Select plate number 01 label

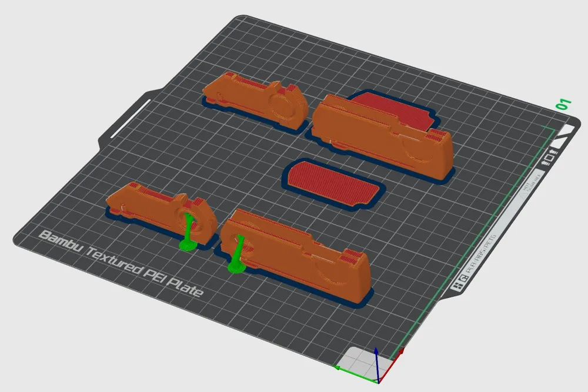coord(563,105)
